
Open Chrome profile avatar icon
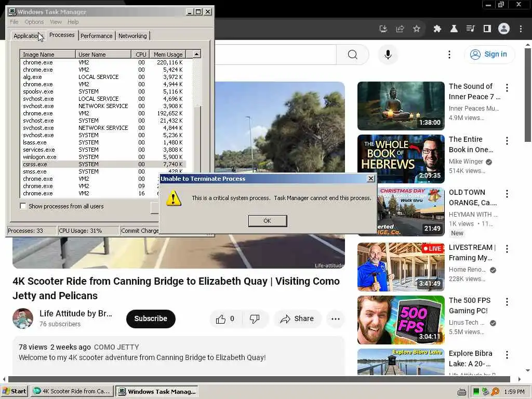pos(504,29)
